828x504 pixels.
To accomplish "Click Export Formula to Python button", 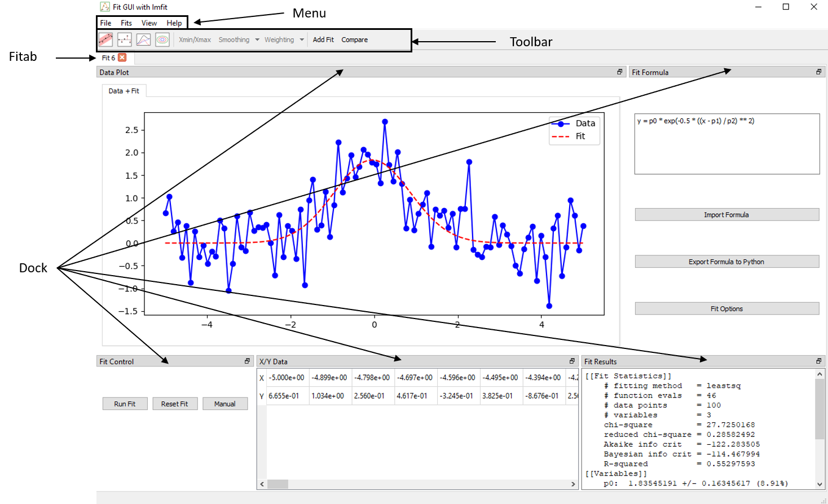I will coord(726,262).
